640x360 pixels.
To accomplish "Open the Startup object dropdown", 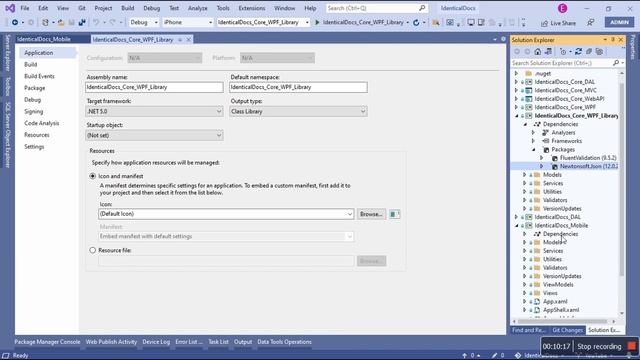I will point(154,135).
